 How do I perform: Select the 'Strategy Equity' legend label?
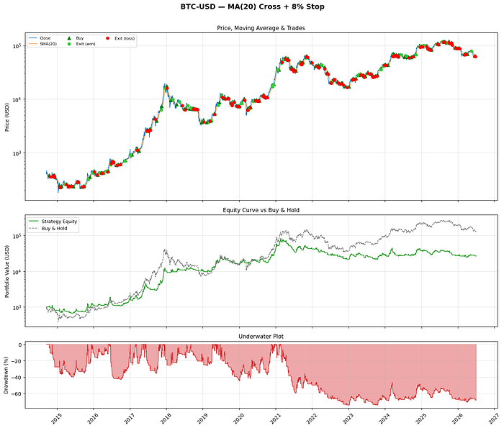59,222
